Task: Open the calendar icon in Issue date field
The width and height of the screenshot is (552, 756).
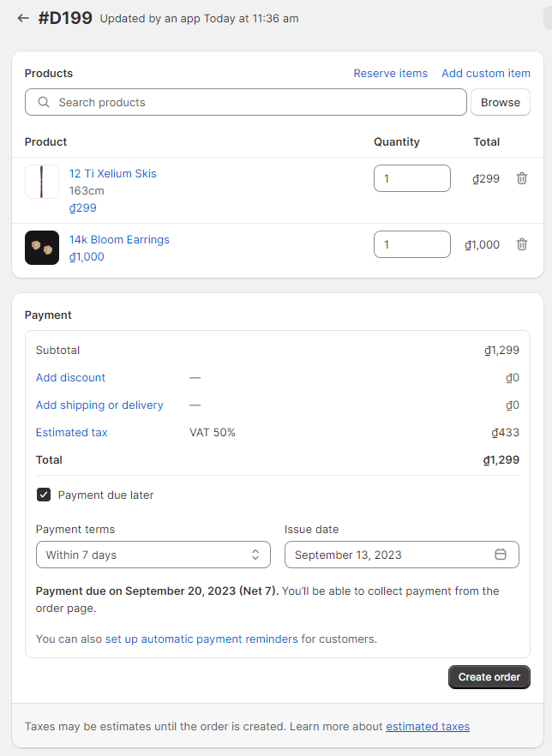Action: 501,555
